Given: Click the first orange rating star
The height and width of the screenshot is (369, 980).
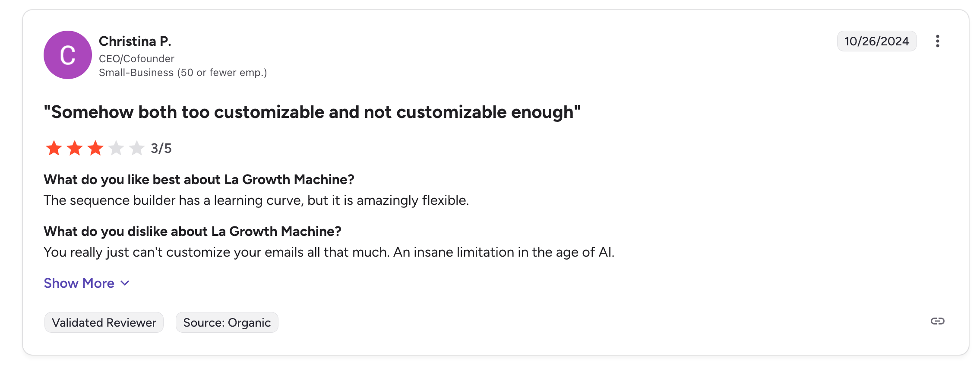Looking at the screenshot, I should click(54, 148).
